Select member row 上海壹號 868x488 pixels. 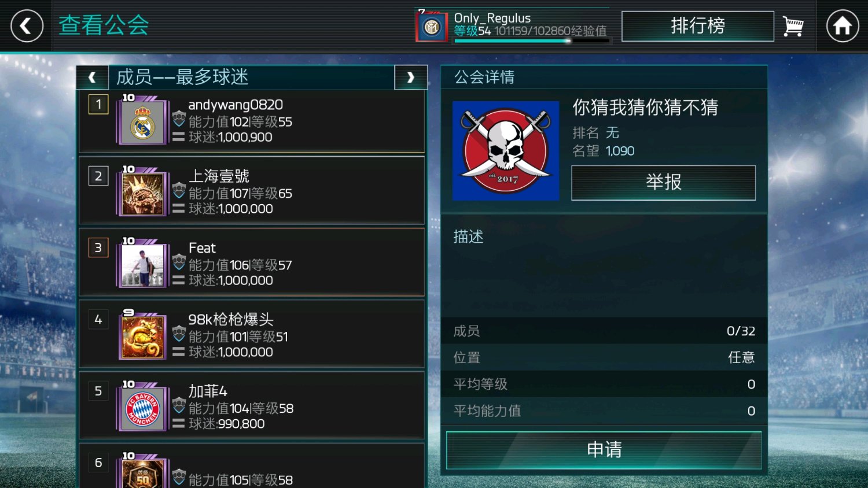pos(252,190)
